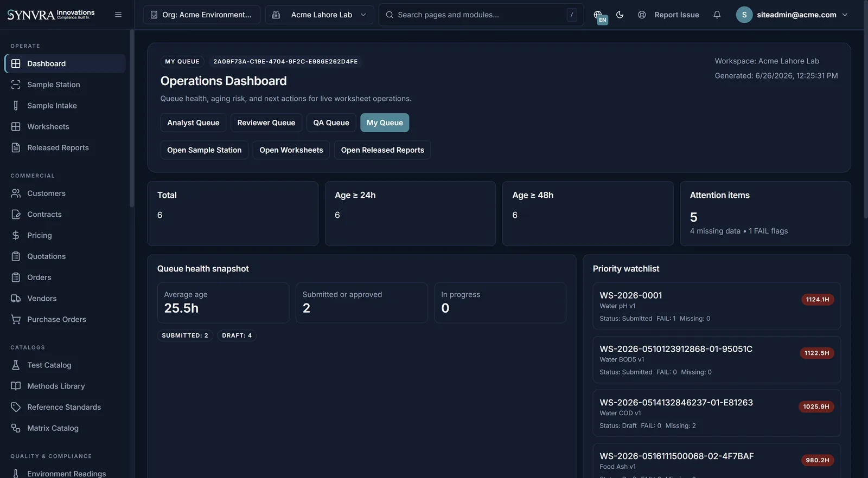This screenshot has height=478, width=868.
Task: Click the Contracts pen icon
Action: tap(16, 214)
